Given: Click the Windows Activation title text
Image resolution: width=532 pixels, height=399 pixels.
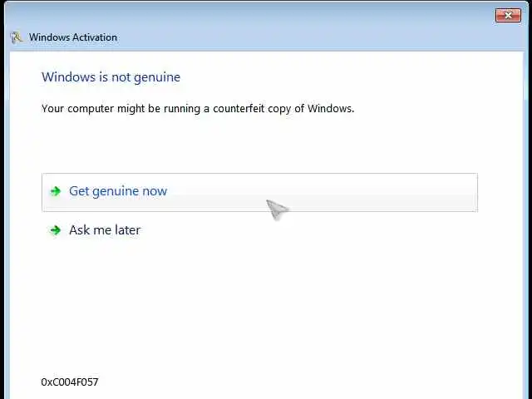Looking at the screenshot, I should [x=73, y=37].
